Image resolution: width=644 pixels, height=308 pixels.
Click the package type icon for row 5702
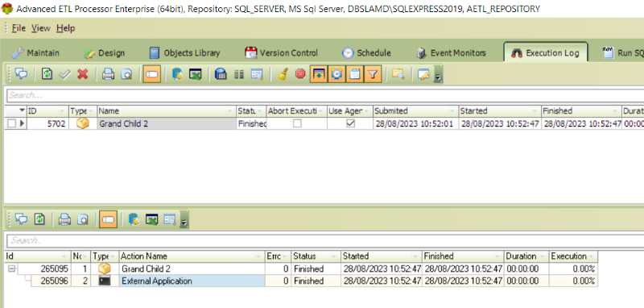pyautogui.click(x=83, y=124)
